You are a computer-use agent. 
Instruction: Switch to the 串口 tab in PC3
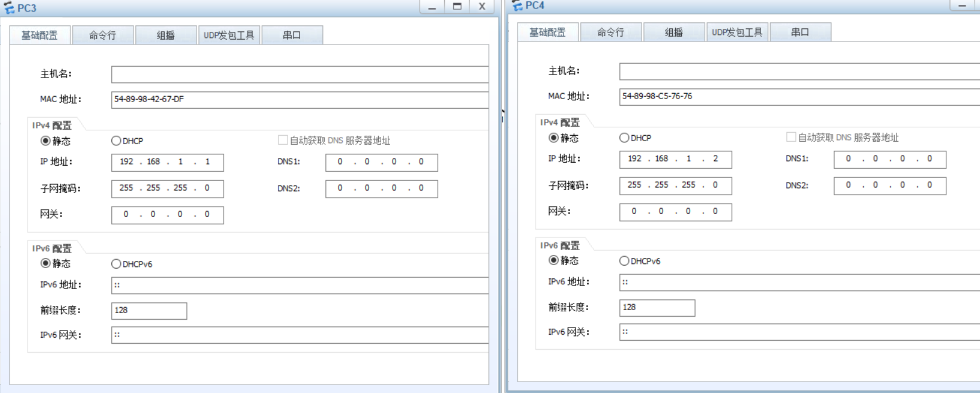(292, 35)
